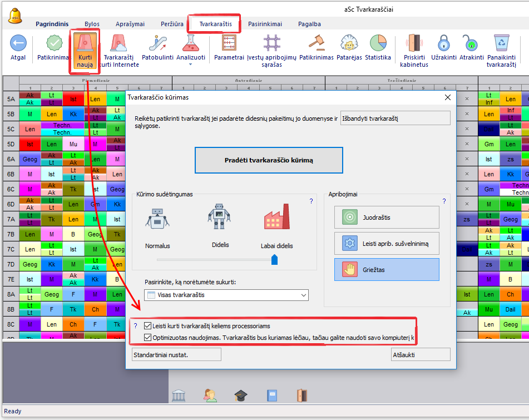Open the Statistika pie chart icon
The height and width of the screenshot is (420, 529).
[378, 43]
